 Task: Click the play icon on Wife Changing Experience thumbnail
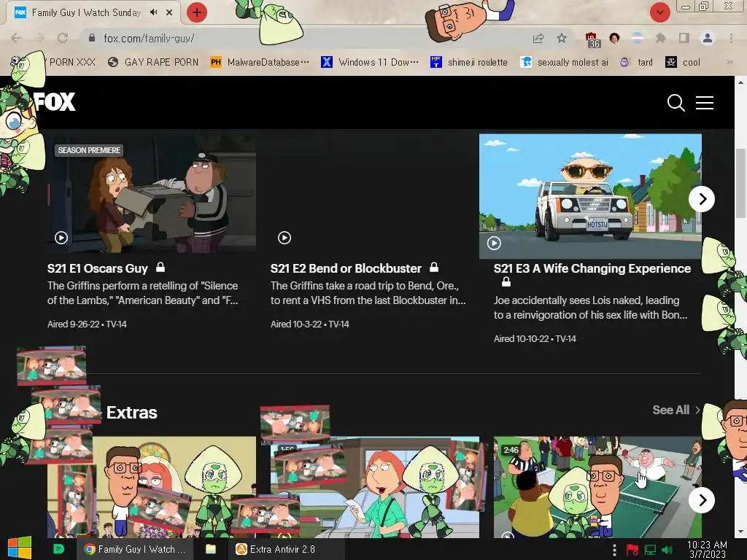[494, 243]
